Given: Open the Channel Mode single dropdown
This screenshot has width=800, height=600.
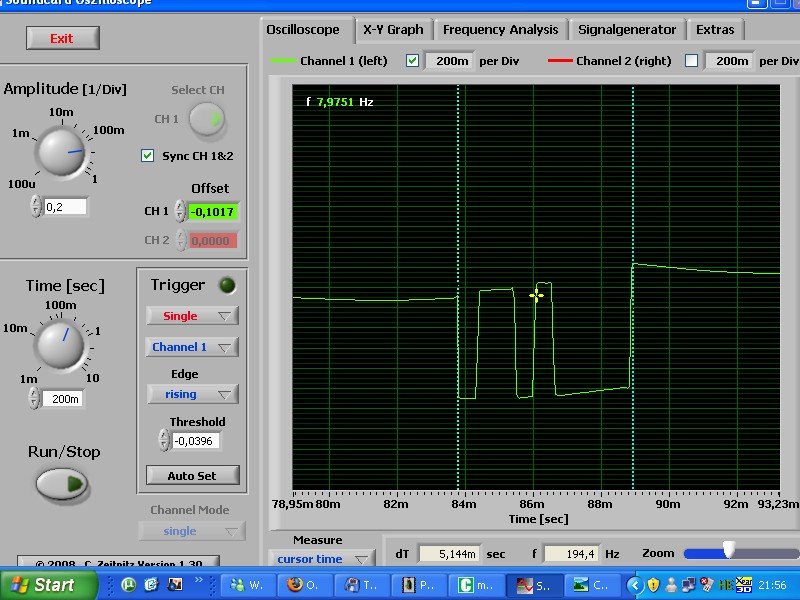Looking at the screenshot, I should 192,531.
